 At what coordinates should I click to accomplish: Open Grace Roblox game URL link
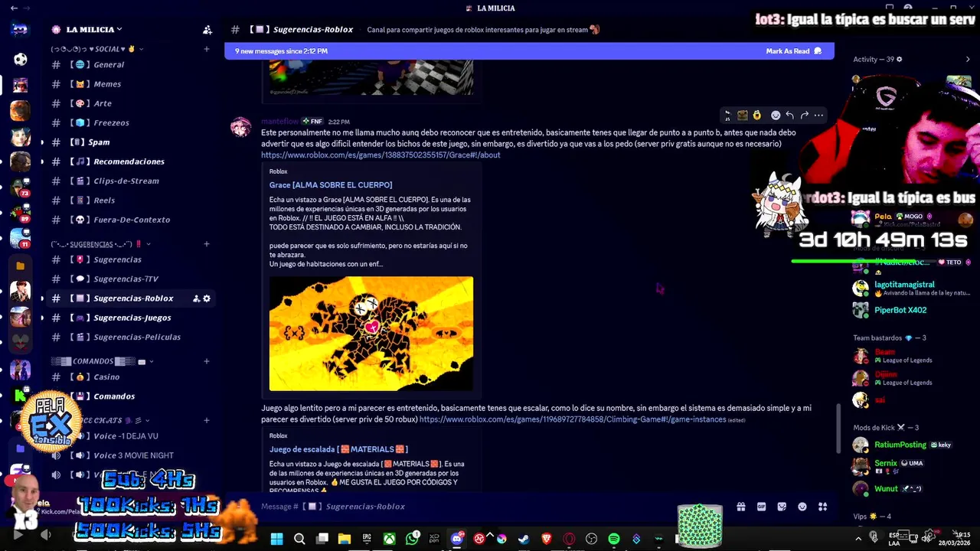[x=381, y=155]
